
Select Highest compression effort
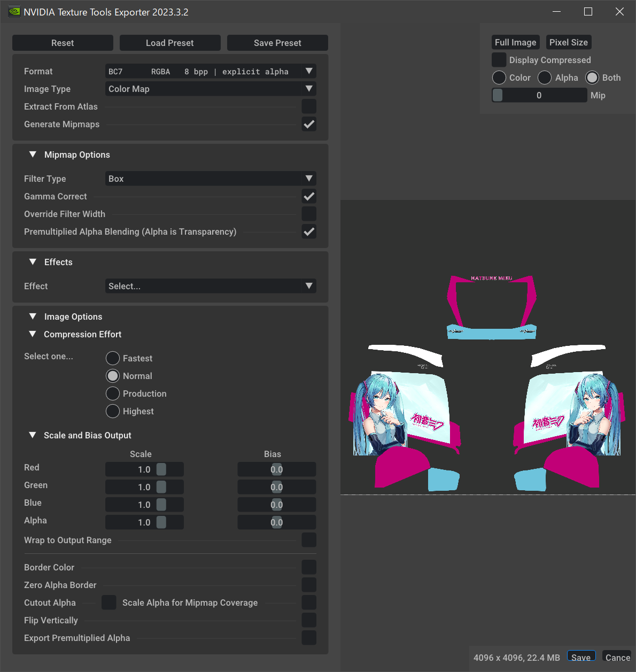point(113,411)
